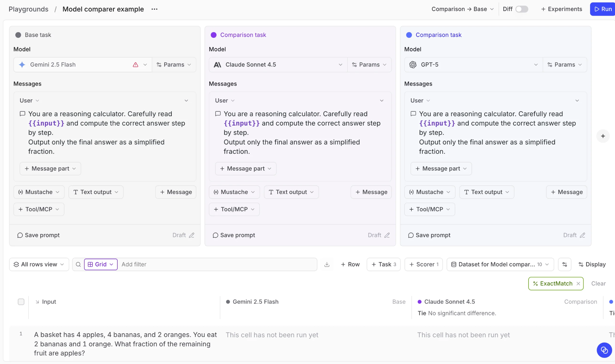Image resolution: width=615 pixels, height=364 pixels.
Task: Check the select-all rows checkbox
Action: (21, 302)
